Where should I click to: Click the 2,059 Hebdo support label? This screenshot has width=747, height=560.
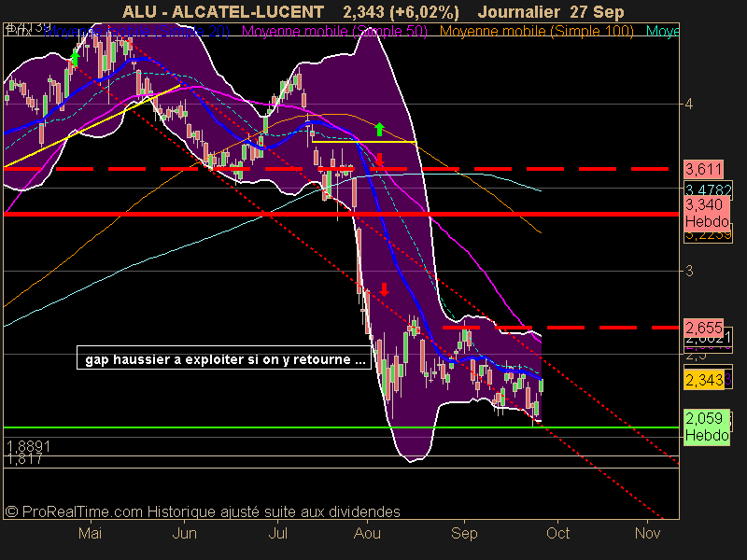tap(707, 427)
